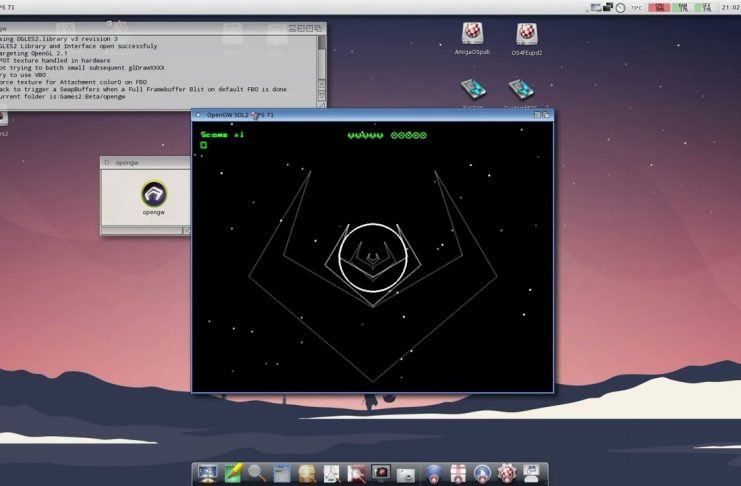This screenshot has height=486, width=741.
Task: Open the blue globe dock icon
Action: click(433, 473)
